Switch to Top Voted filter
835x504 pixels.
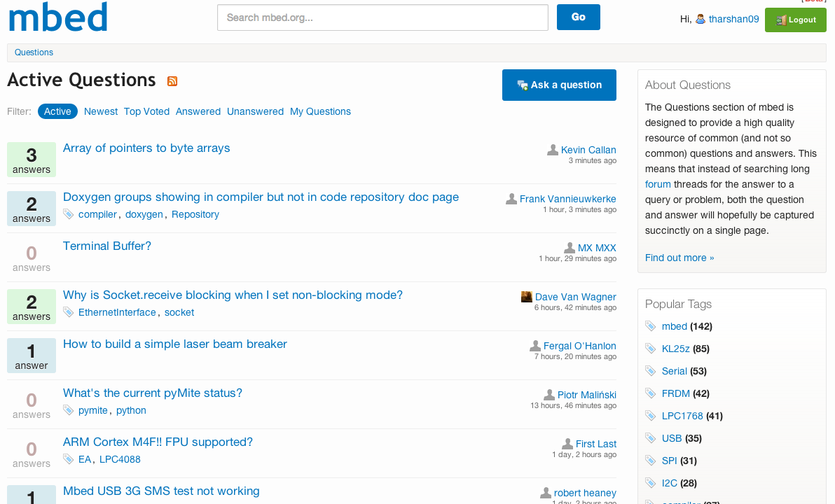click(x=146, y=111)
